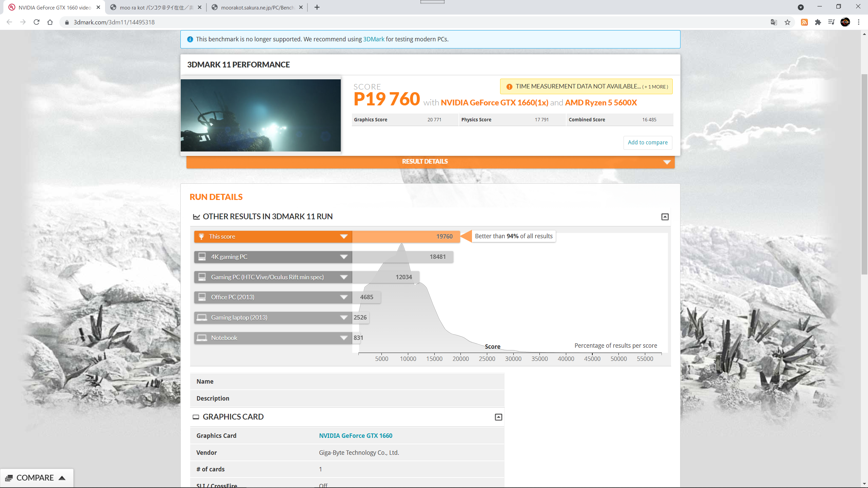The height and width of the screenshot is (488, 868).
Task: Click the Notebook laptop icon
Action: (x=202, y=338)
